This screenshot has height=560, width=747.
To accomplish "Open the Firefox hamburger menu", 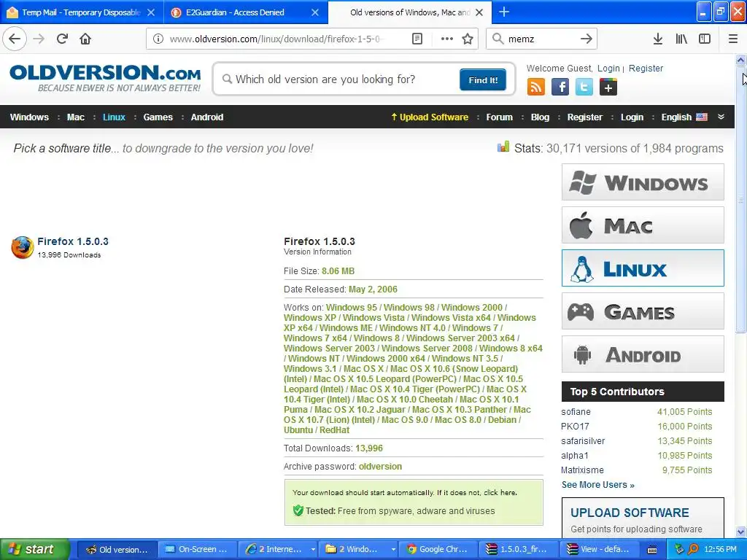I will click(x=732, y=39).
